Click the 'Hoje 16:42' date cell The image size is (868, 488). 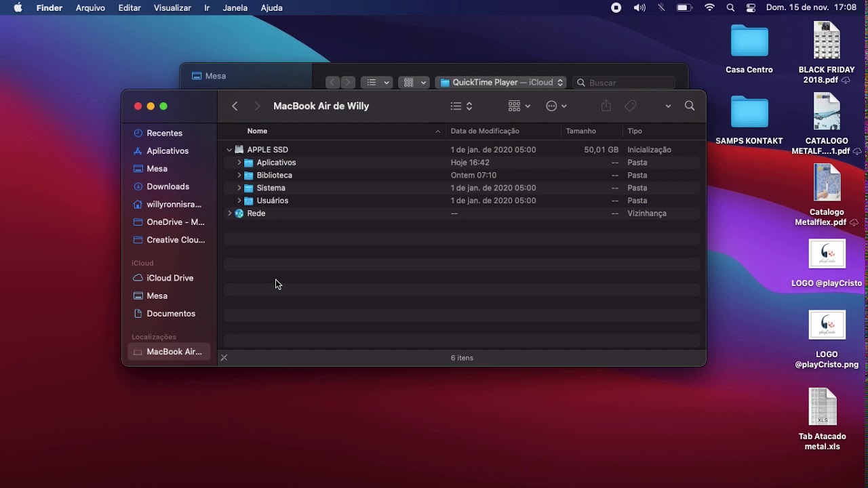470,163
